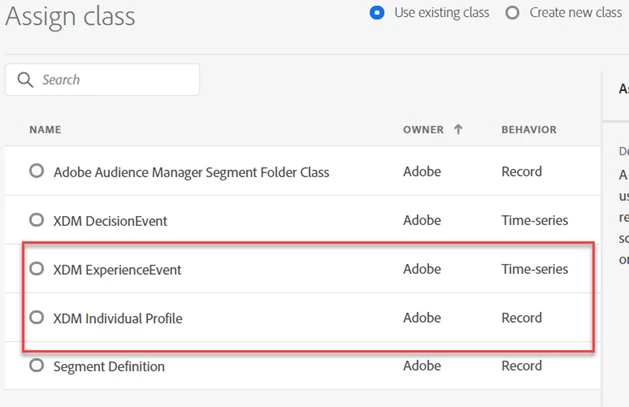Screen dimensions: 629x407
Task: Select the Use existing class option
Action: coord(377,13)
